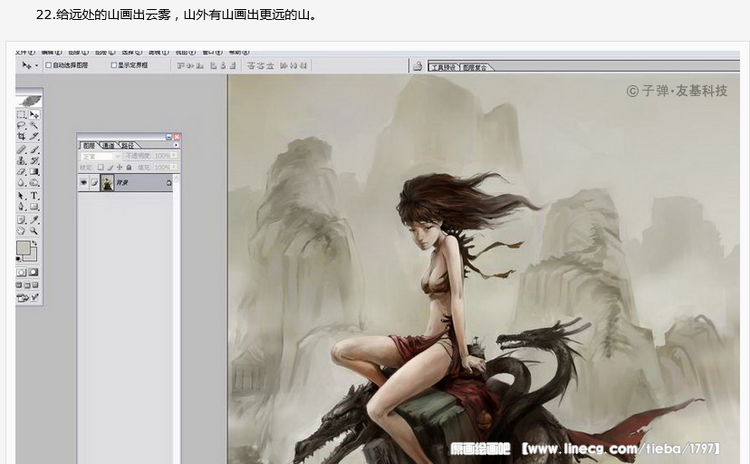Switch to the 路径 tab

(127, 145)
